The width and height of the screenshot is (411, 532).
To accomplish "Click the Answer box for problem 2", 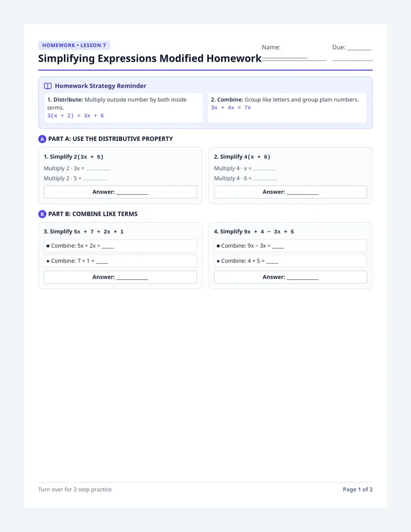I will pos(291,192).
